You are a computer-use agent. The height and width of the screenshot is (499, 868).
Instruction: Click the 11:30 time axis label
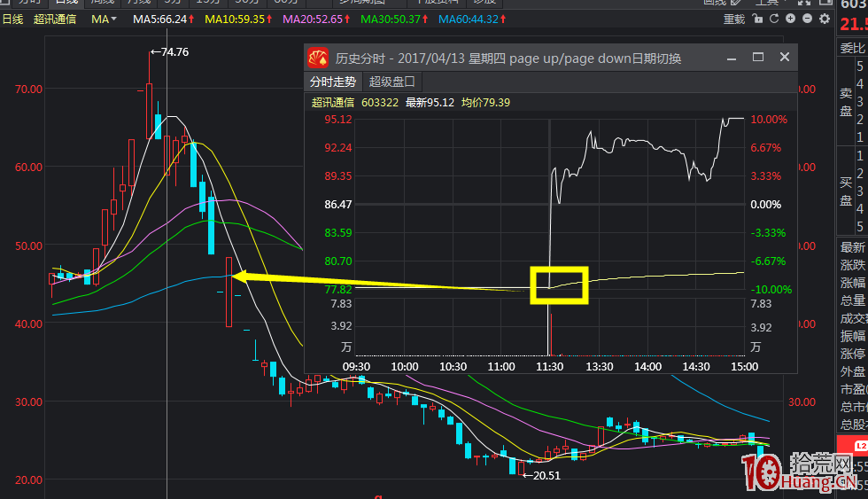pos(549,367)
